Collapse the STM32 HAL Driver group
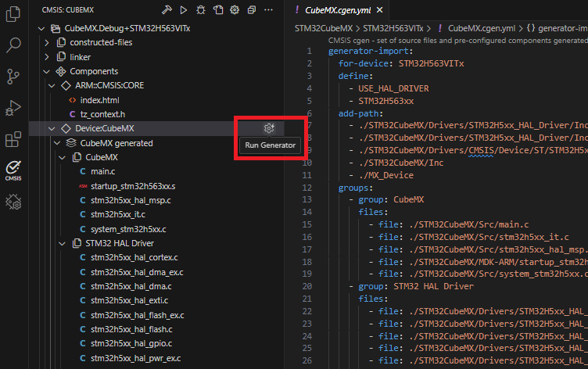588x369 pixels. click(63, 243)
